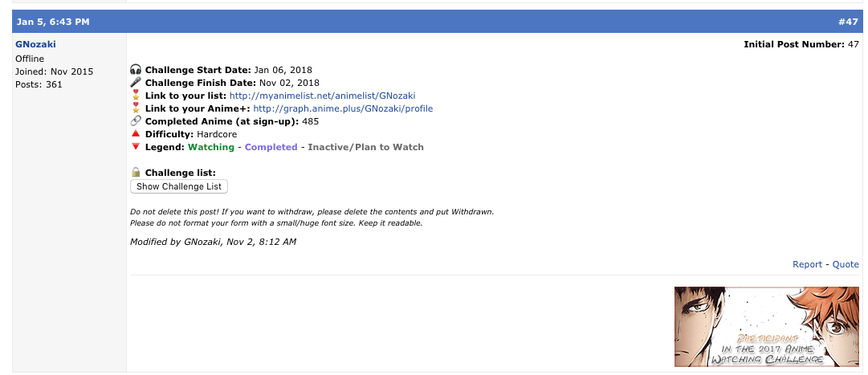Click the green Watching legend text
This screenshot has height=375, width=868.
pos(211,147)
